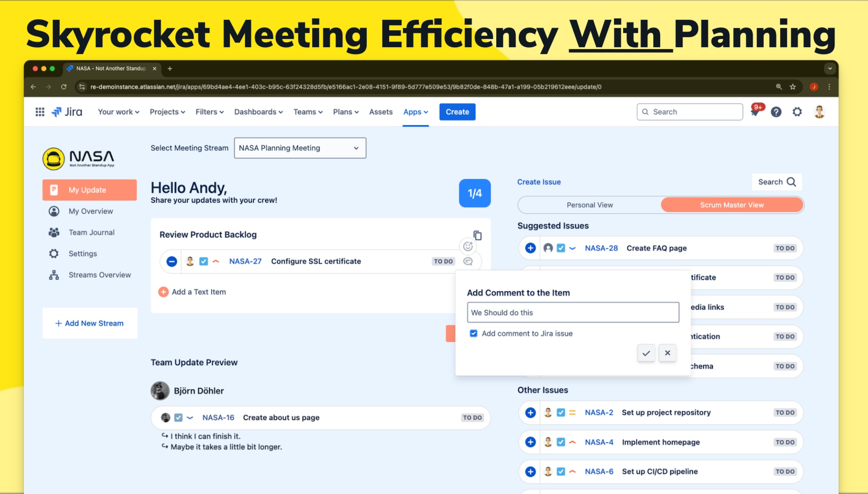Click the comment bubble icon on NASA-27
The width and height of the screenshot is (868, 494).
click(468, 261)
